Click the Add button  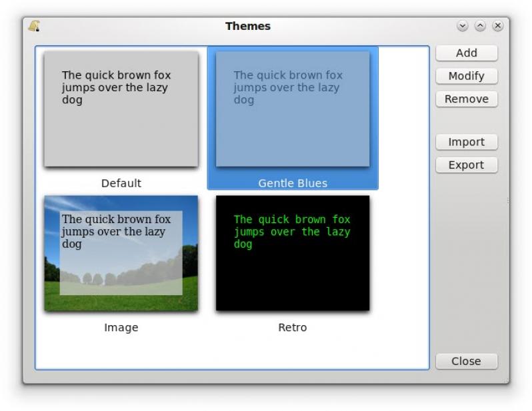466,53
